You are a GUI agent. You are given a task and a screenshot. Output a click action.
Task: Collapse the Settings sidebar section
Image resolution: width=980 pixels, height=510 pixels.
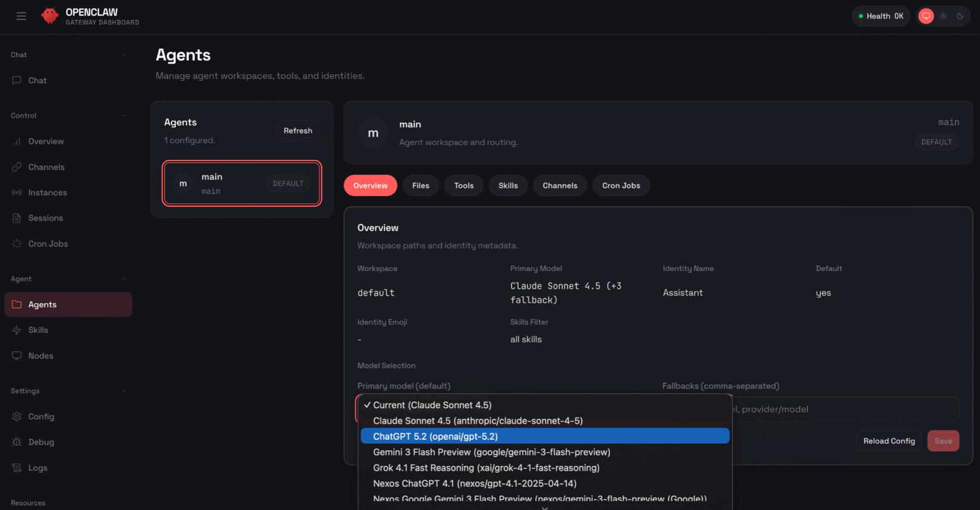coord(124,391)
